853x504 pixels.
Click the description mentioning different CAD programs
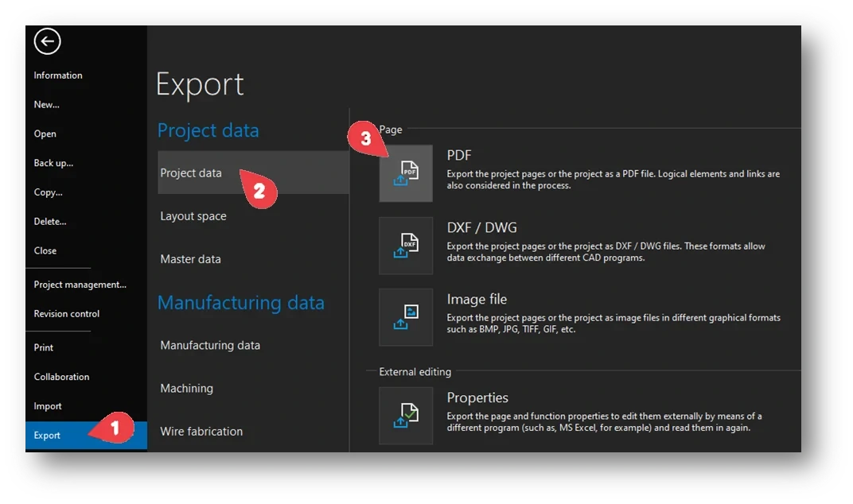coord(606,252)
